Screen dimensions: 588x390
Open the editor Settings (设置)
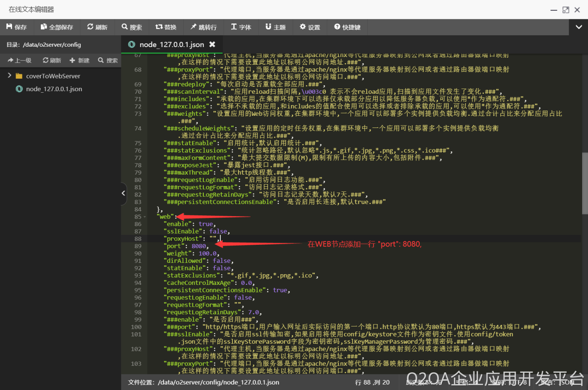coord(310,27)
